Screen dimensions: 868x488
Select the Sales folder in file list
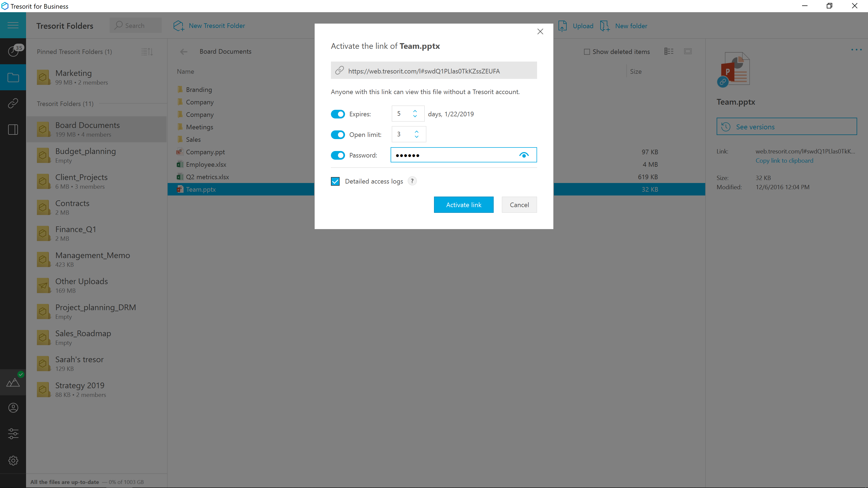(193, 139)
